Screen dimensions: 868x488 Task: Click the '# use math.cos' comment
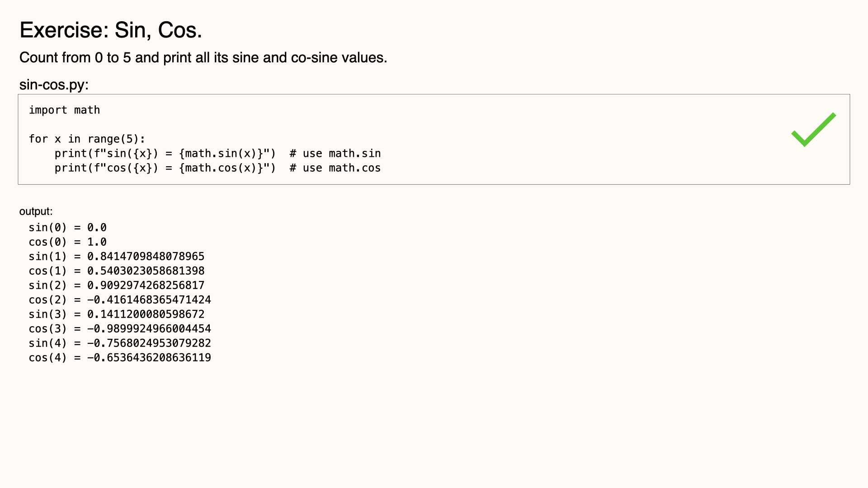point(335,168)
